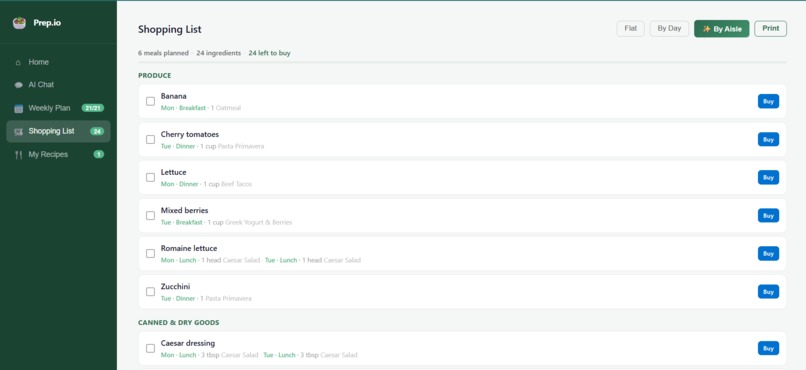Click the Cherry tomatoes item name

[190, 134]
